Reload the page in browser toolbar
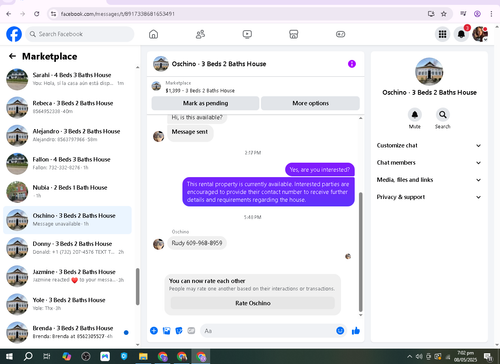The image size is (500, 364). point(37,14)
